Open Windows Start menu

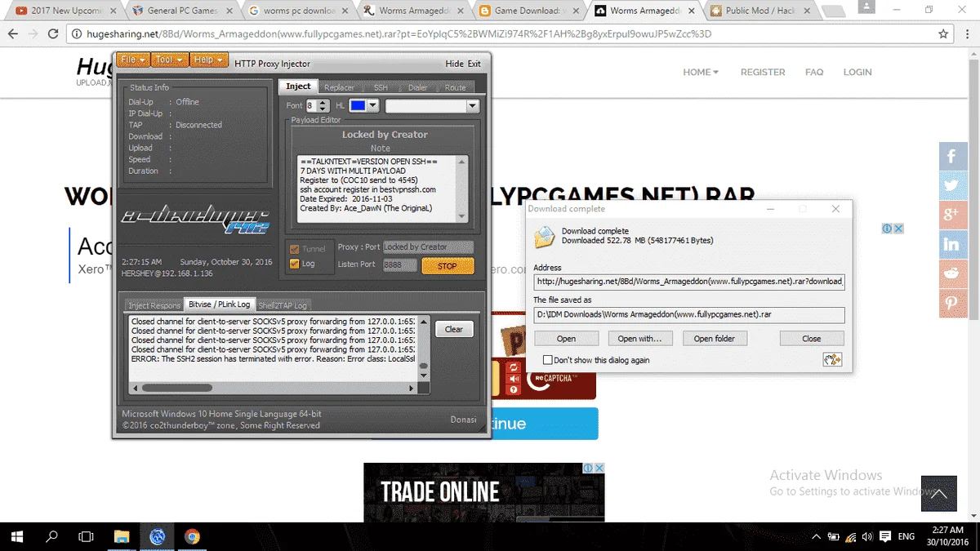[17, 536]
